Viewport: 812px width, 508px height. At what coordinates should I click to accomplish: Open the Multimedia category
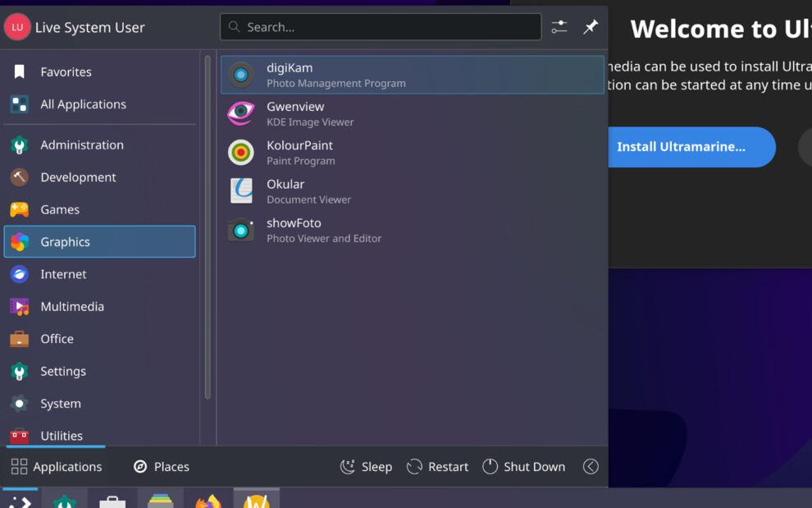click(x=99, y=306)
